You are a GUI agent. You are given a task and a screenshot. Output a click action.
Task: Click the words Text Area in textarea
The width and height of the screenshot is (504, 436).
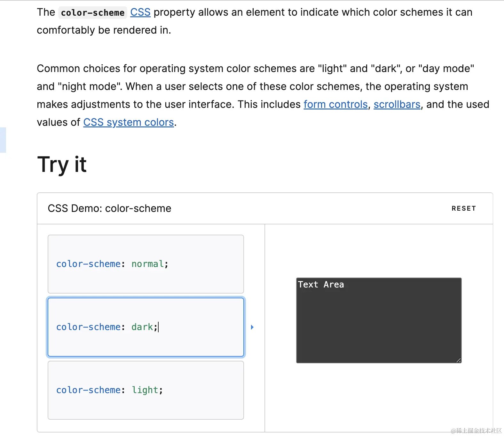[321, 285]
